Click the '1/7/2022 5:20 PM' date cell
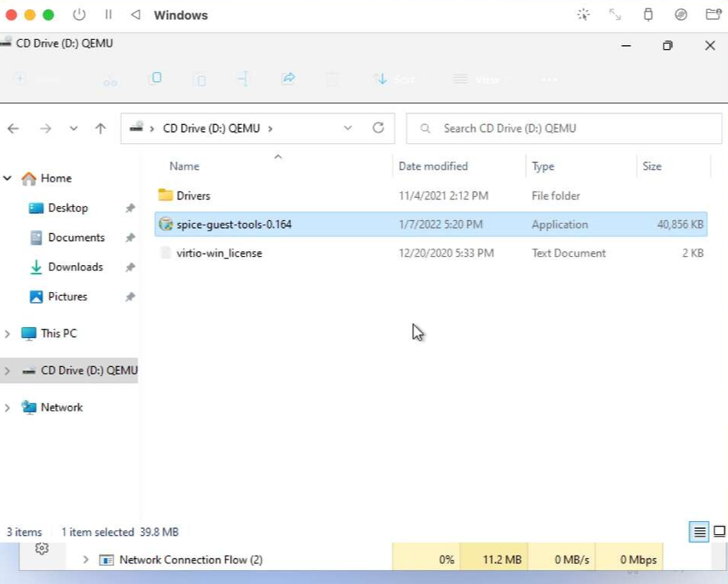The width and height of the screenshot is (728, 584). click(441, 225)
